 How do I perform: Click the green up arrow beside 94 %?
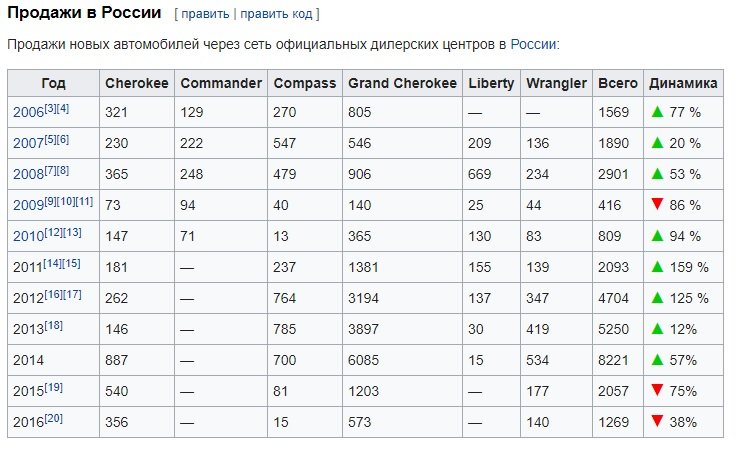pyautogui.click(x=657, y=236)
